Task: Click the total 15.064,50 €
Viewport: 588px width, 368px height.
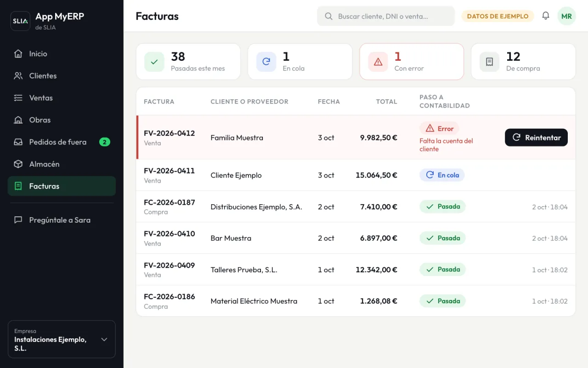Action: [x=376, y=175]
